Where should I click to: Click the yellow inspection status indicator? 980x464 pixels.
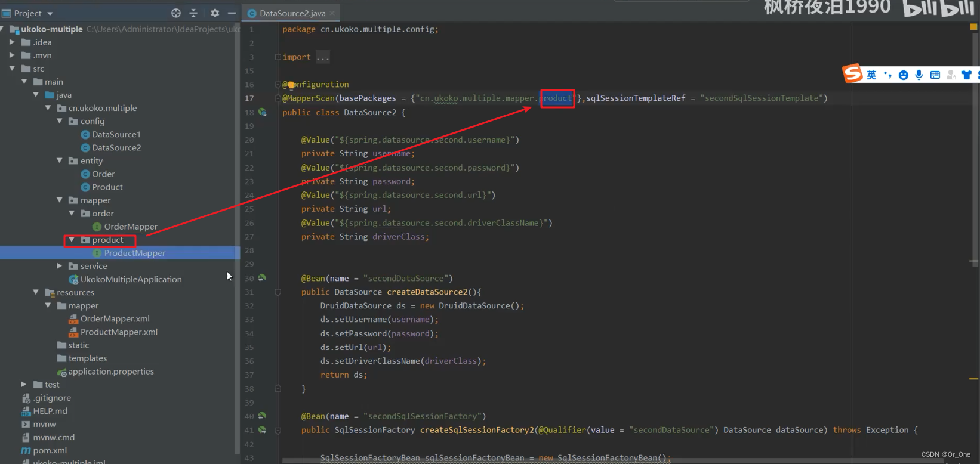pyautogui.click(x=974, y=27)
